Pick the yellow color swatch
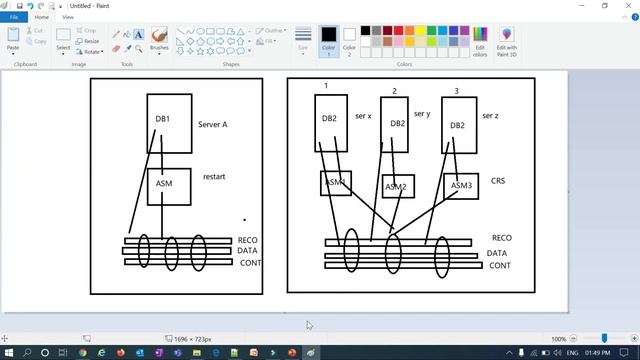 click(x=421, y=31)
